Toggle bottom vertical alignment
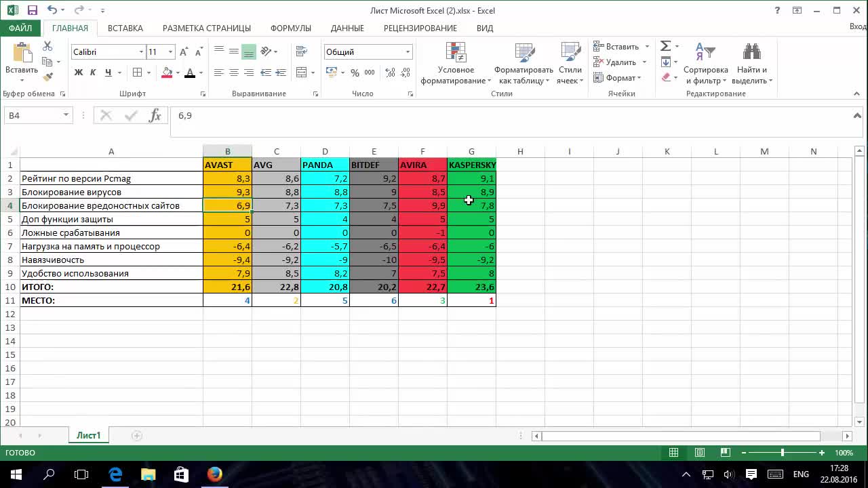Image resolution: width=868 pixels, height=488 pixels. click(249, 52)
